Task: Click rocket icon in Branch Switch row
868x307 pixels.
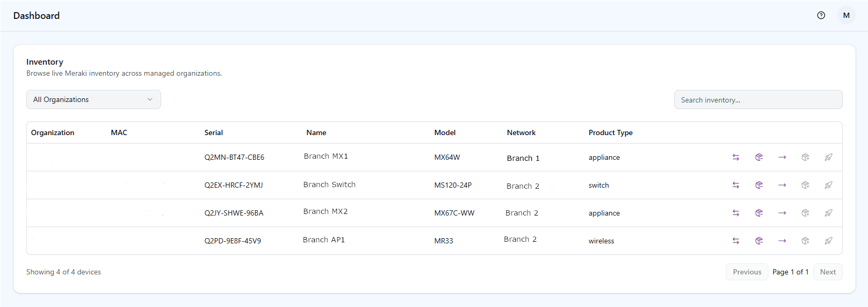Action: [x=829, y=185]
